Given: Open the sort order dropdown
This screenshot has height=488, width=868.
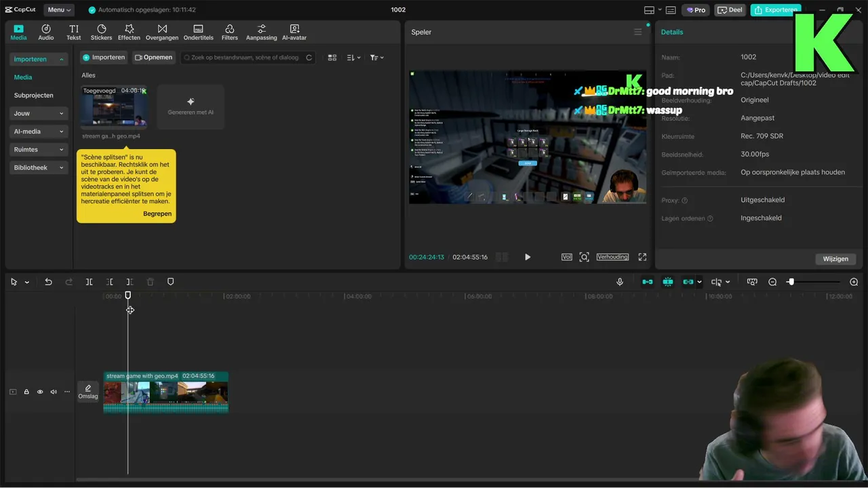Looking at the screenshot, I should tap(353, 58).
